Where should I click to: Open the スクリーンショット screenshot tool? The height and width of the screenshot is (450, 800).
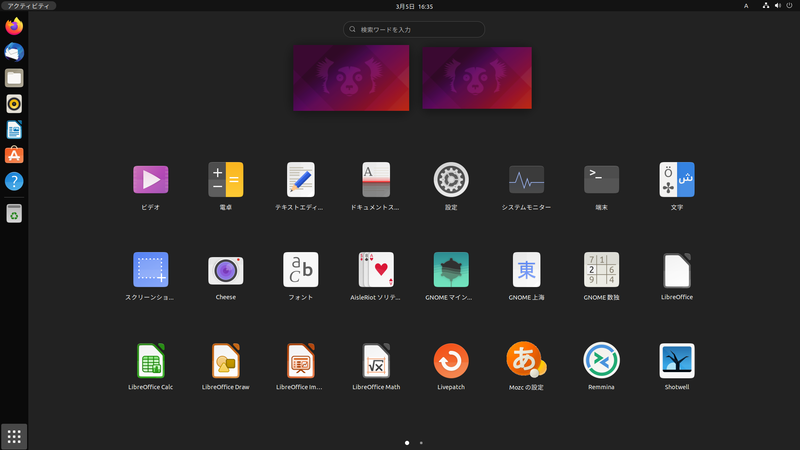[x=151, y=269]
